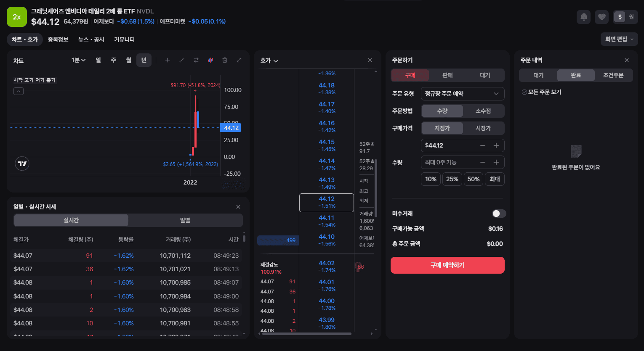Screen dimensions: 644x351
Task: Add NVDL to favorites with the heart icon
Action: tap(601, 17)
